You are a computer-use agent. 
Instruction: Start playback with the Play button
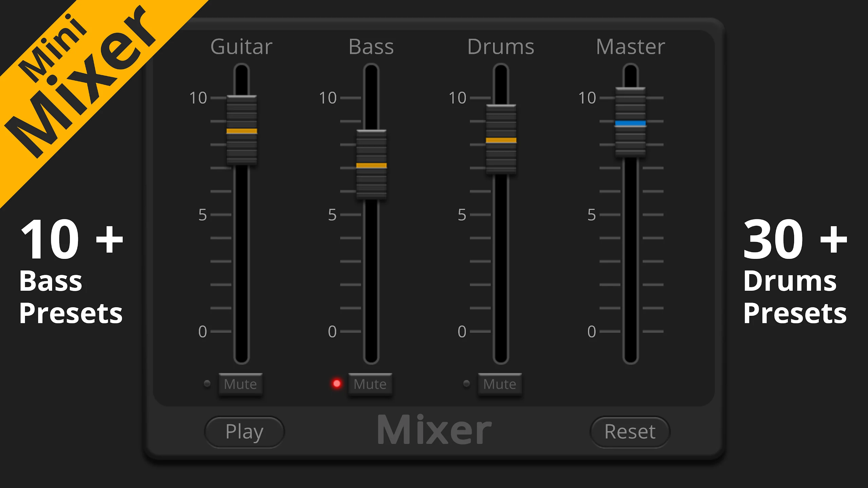tap(244, 432)
